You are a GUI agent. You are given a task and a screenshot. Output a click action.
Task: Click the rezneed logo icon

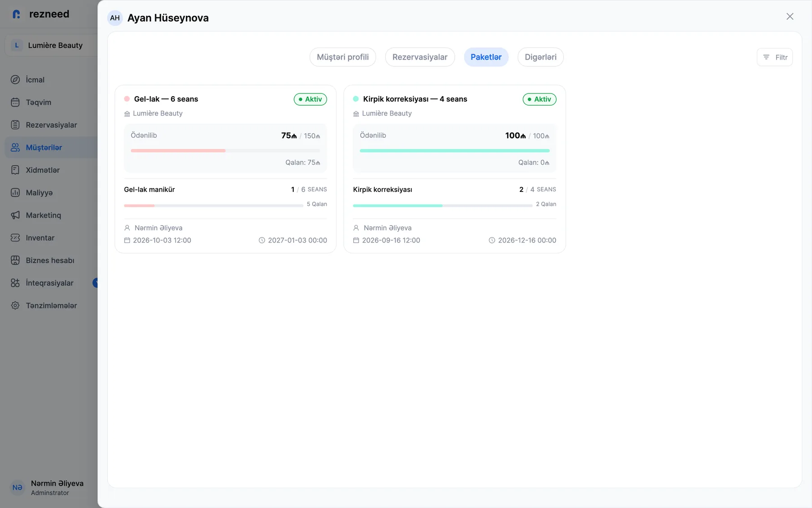coord(16,14)
